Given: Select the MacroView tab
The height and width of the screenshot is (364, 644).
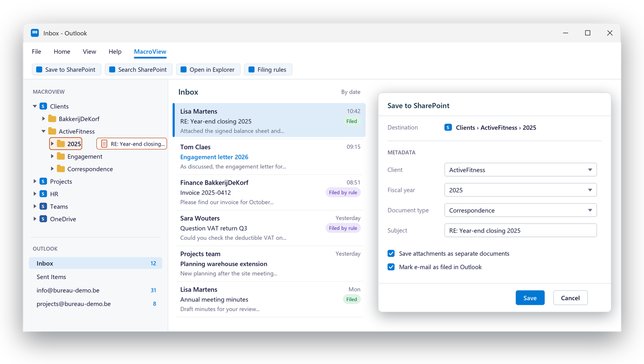Looking at the screenshot, I should pyautogui.click(x=150, y=51).
